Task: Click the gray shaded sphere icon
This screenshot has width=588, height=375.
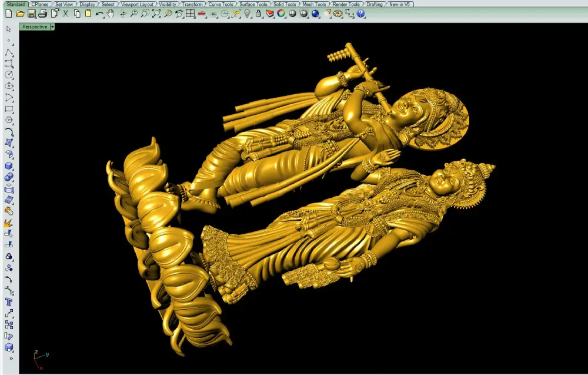Action: tap(292, 14)
